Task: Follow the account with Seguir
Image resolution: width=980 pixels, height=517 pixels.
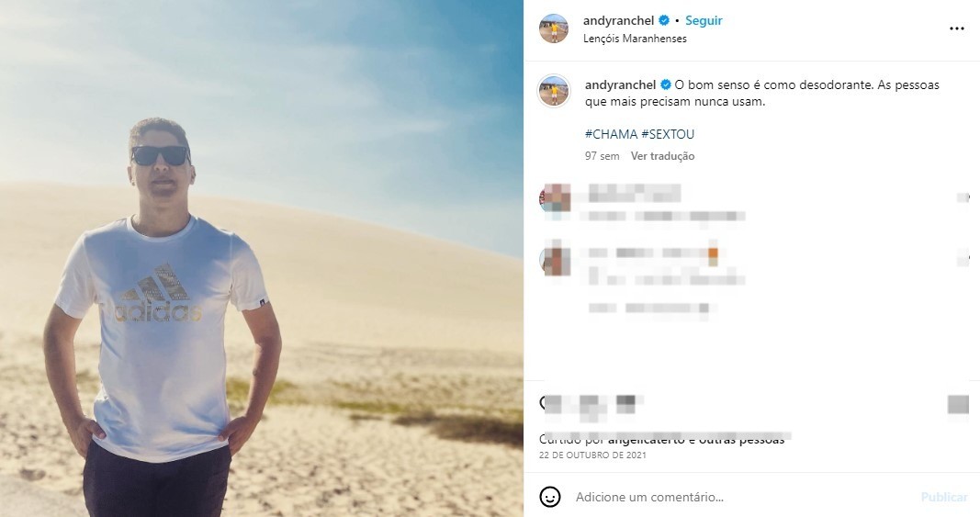Action: pos(704,20)
